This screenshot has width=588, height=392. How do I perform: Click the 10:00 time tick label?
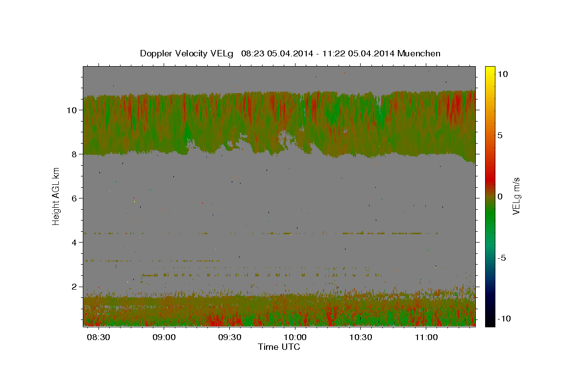pyautogui.click(x=295, y=338)
